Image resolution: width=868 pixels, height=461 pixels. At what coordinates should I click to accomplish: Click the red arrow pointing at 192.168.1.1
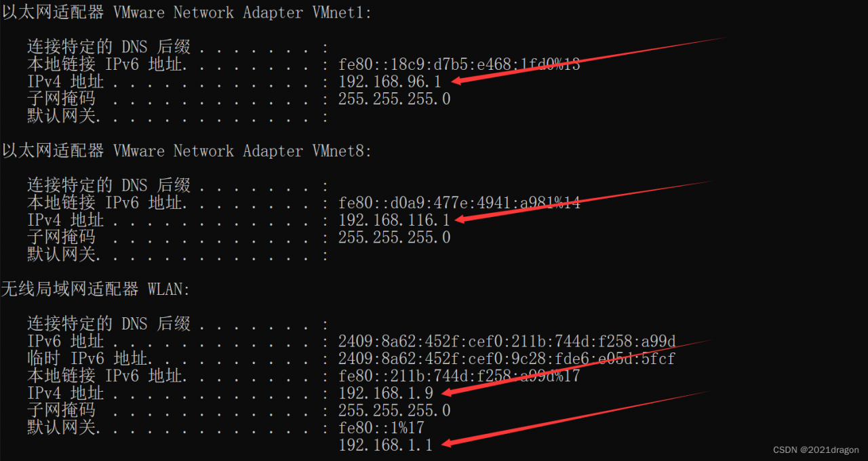(575, 419)
